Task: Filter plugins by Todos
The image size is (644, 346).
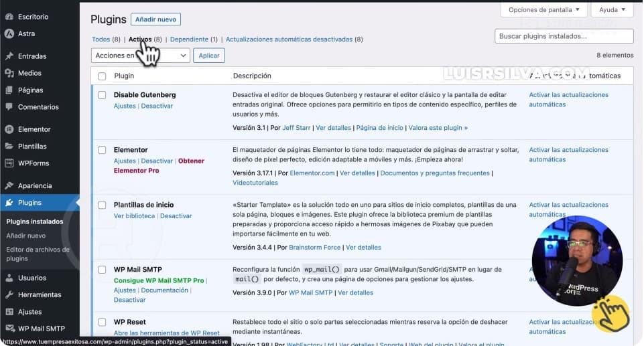Action: pos(101,39)
